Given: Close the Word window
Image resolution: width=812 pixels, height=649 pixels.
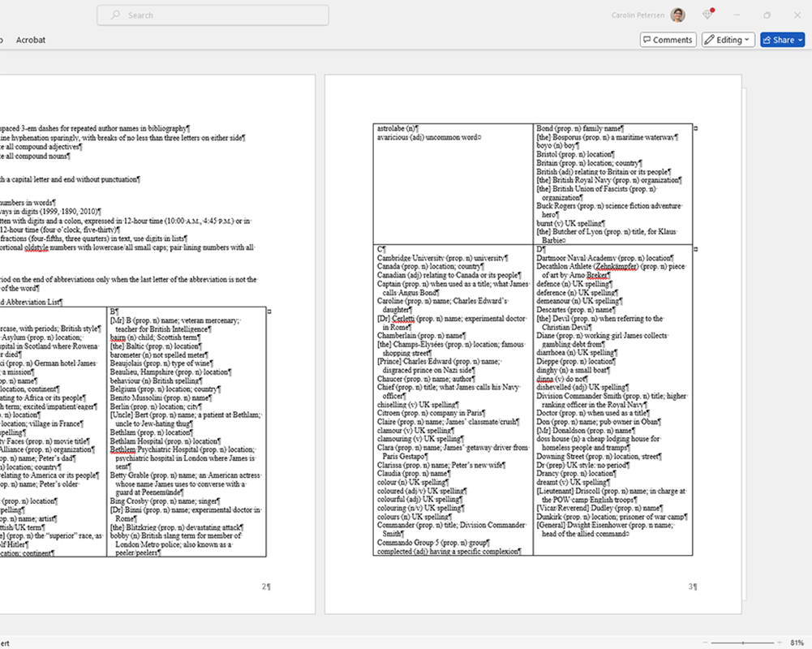Looking at the screenshot, I should click(797, 15).
